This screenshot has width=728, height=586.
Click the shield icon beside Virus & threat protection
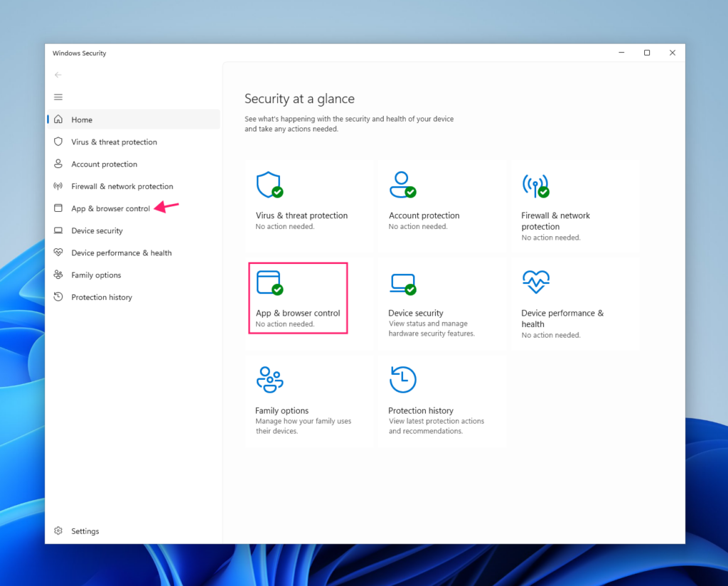coord(58,142)
